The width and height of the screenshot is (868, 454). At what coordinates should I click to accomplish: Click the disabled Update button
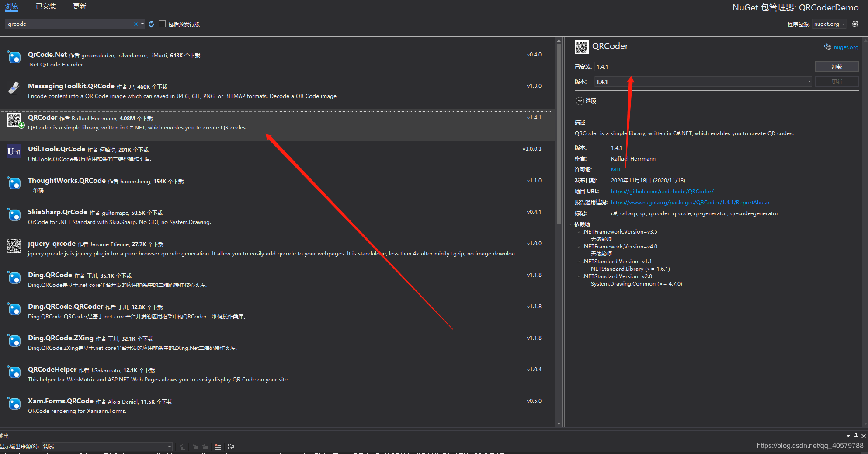(837, 81)
